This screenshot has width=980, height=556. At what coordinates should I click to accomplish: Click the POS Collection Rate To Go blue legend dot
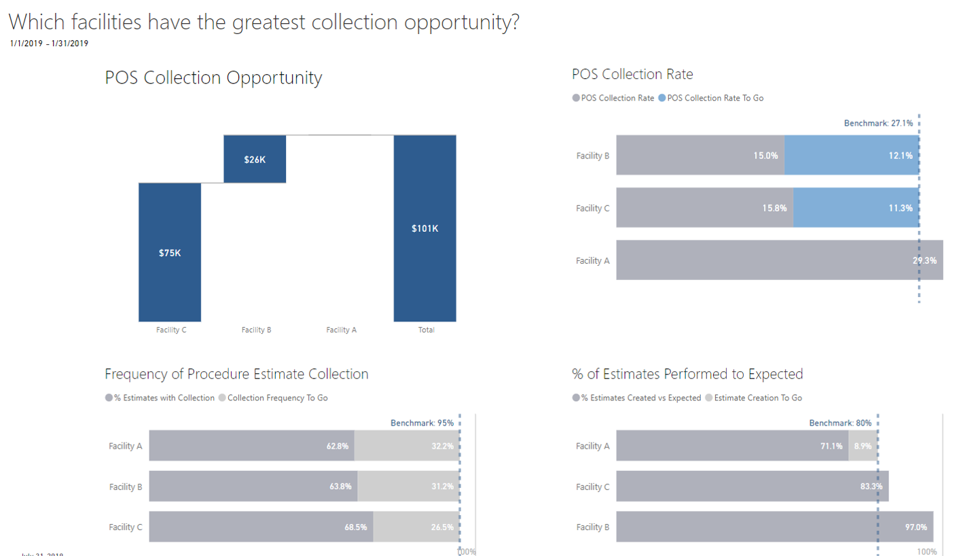coord(662,98)
